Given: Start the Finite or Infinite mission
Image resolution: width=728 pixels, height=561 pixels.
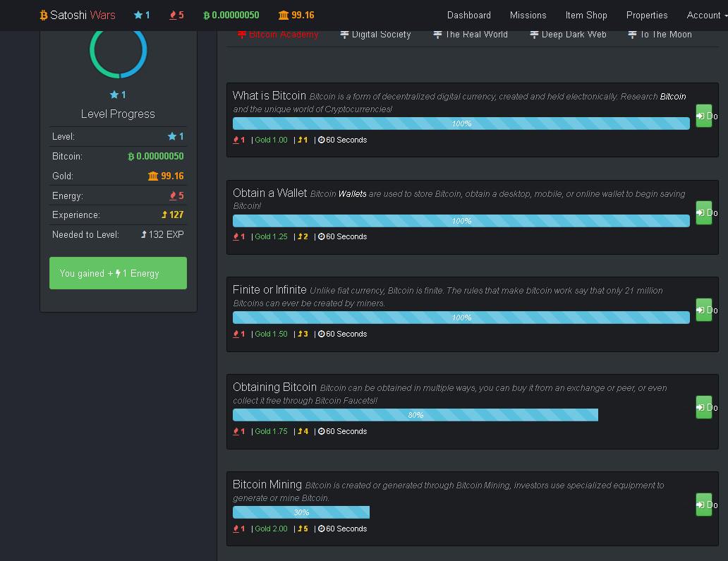Looking at the screenshot, I should pyautogui.click(x=704, y=310).
